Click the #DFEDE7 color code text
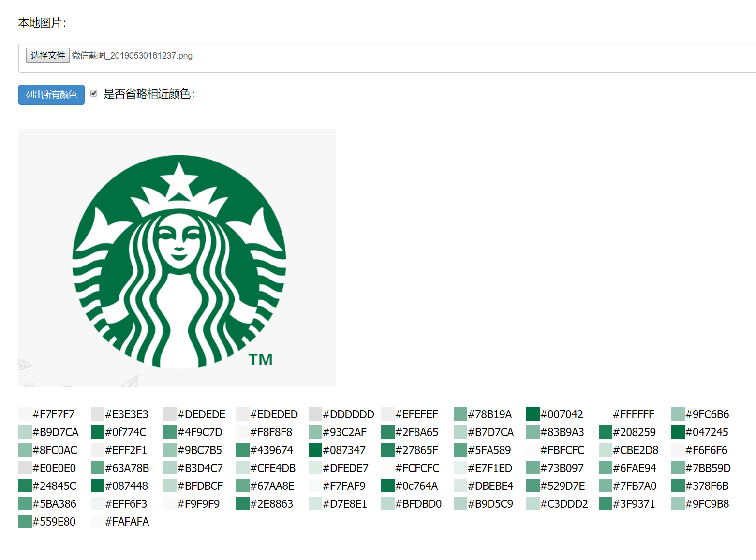The image size is (756, 560). pyautogui.click(x=345, y=468)
